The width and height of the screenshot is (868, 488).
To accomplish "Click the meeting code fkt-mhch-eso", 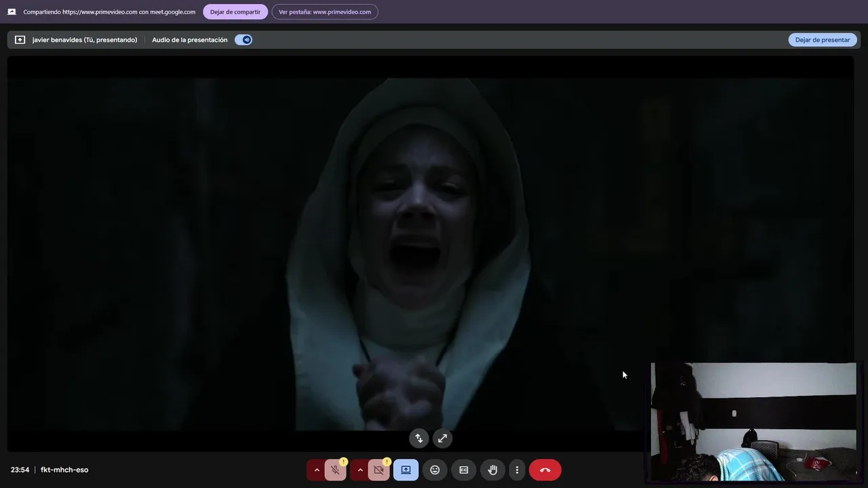I will (x=64, y=470).
